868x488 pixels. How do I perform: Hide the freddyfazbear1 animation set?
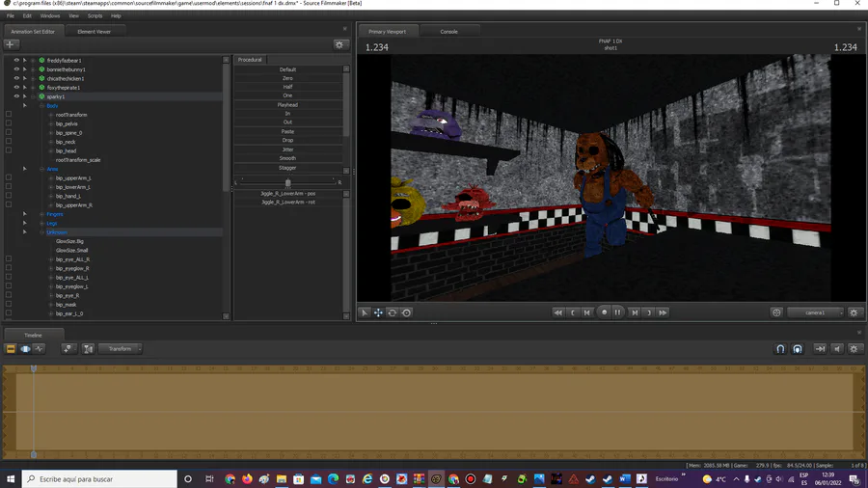(x=16, y=61)
